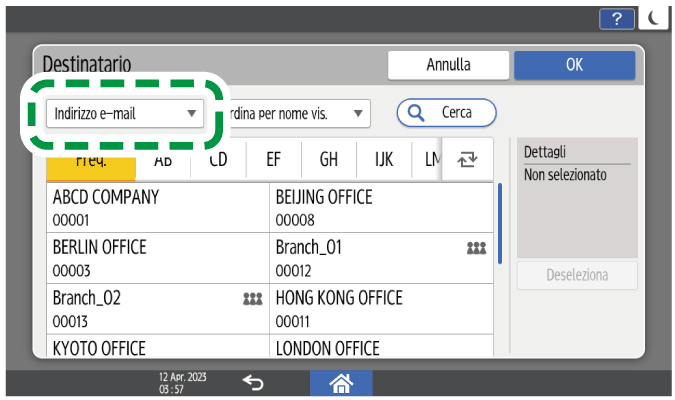This screenshot has width=675, height=400.
Task: Confirm with the OK button
Action: coord(574,65)
